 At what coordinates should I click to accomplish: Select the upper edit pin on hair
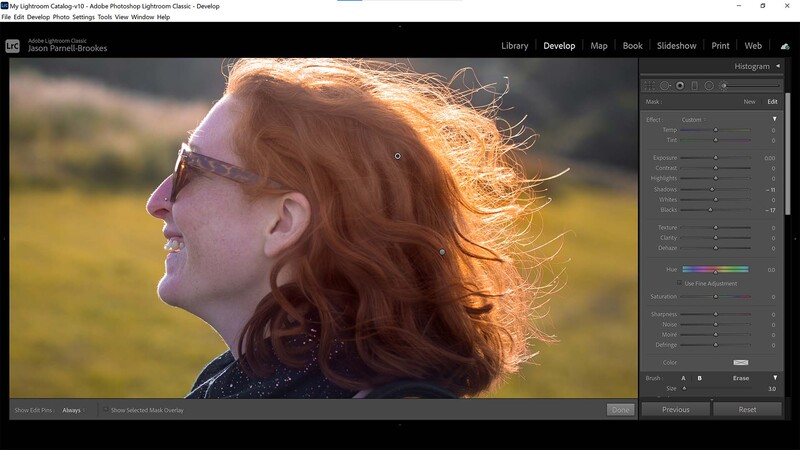point(397,156)
